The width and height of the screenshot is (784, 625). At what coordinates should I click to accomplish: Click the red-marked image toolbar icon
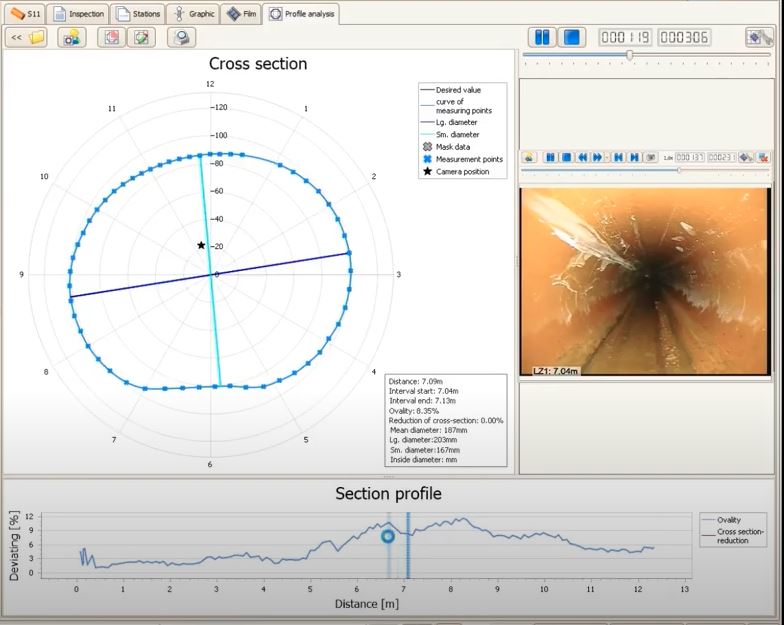[113, 38]
